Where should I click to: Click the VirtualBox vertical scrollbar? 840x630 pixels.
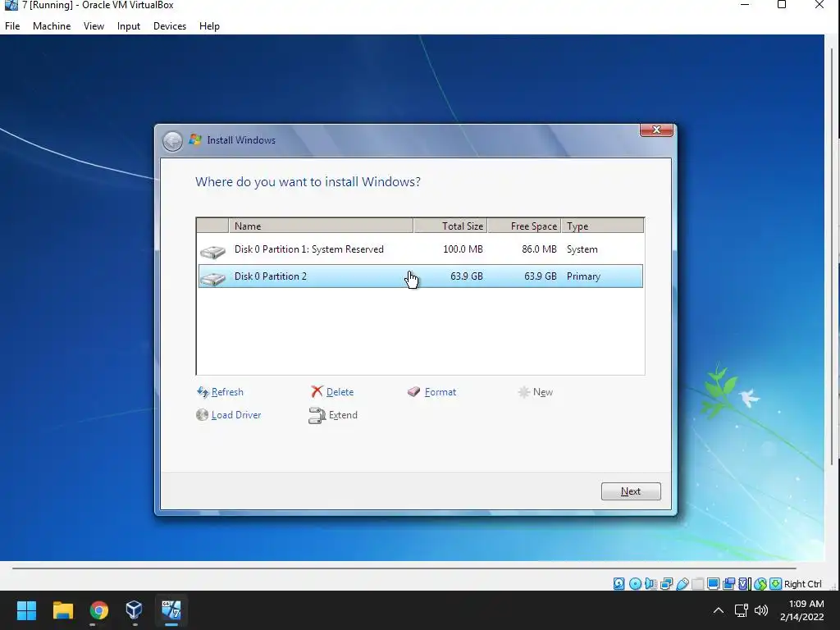(x=832, y=257)
